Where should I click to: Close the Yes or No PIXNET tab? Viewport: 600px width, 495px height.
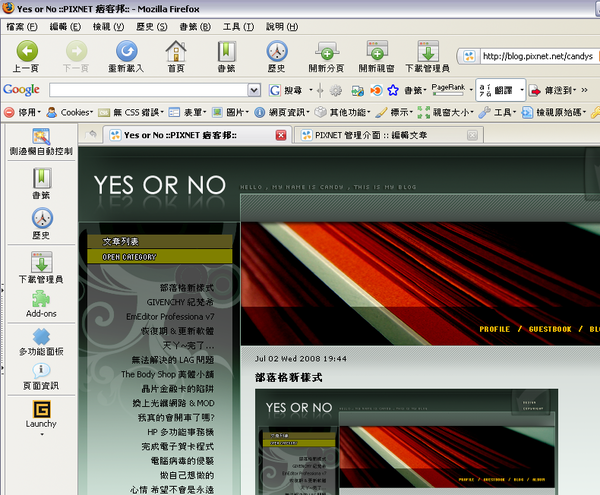(x=281, y=135)
